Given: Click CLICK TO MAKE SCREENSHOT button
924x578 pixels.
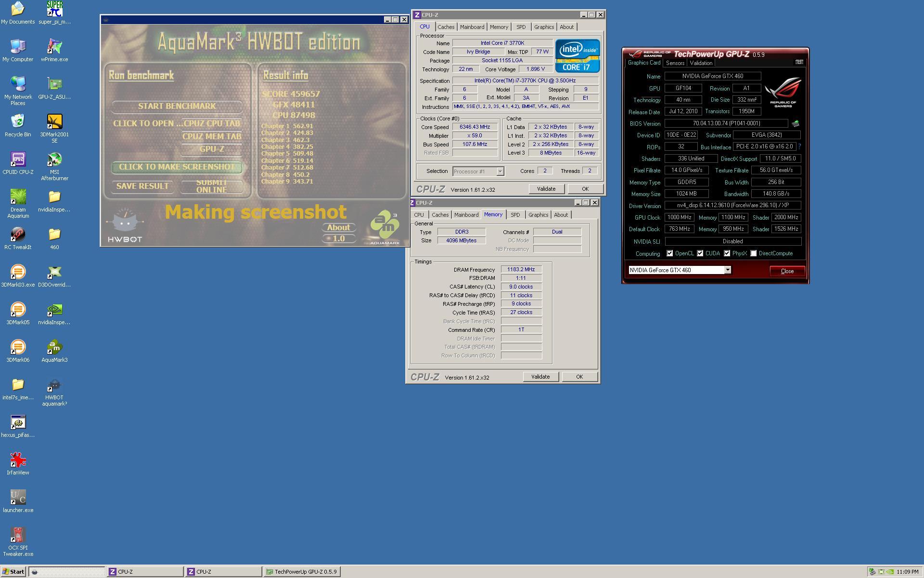Looking at the screenshot, I should 177,167.
